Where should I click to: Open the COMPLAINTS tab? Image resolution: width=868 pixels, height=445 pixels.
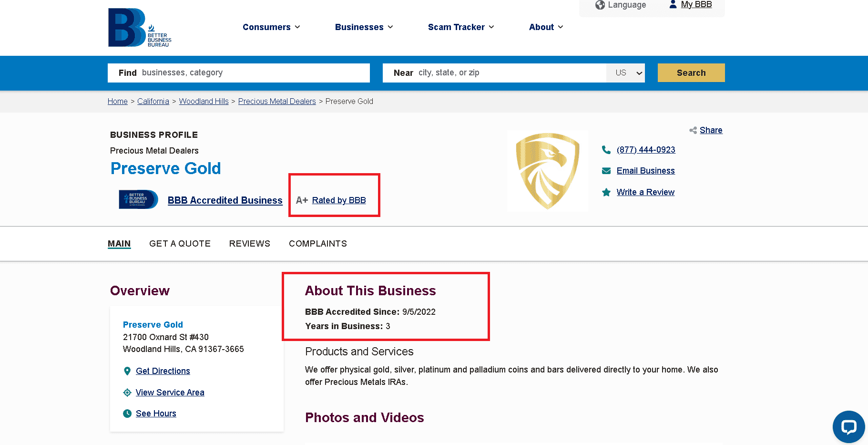(318, 244)
